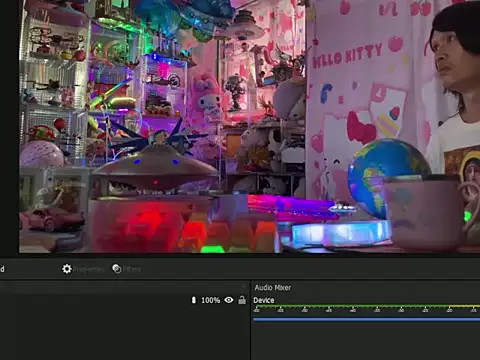Click the green audio level meter
Viewport: 480px width, 360px height.
click(350, 306)
